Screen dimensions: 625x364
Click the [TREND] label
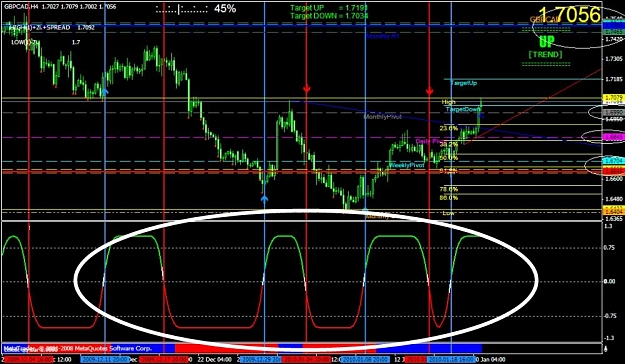(x=545, y=55)
